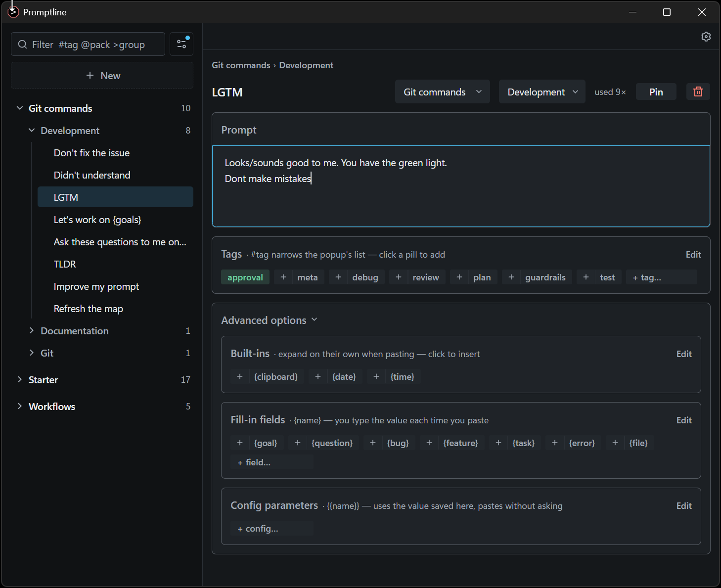Click into the prompt text editor
Screen dimensions: 721x588
click(x=461, y=186)
